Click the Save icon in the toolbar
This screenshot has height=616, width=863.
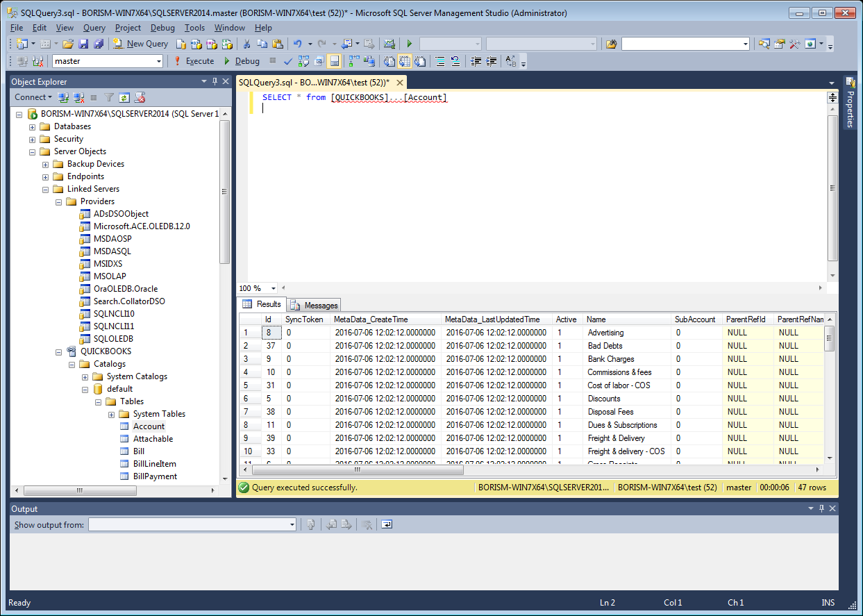click(83, 44)
